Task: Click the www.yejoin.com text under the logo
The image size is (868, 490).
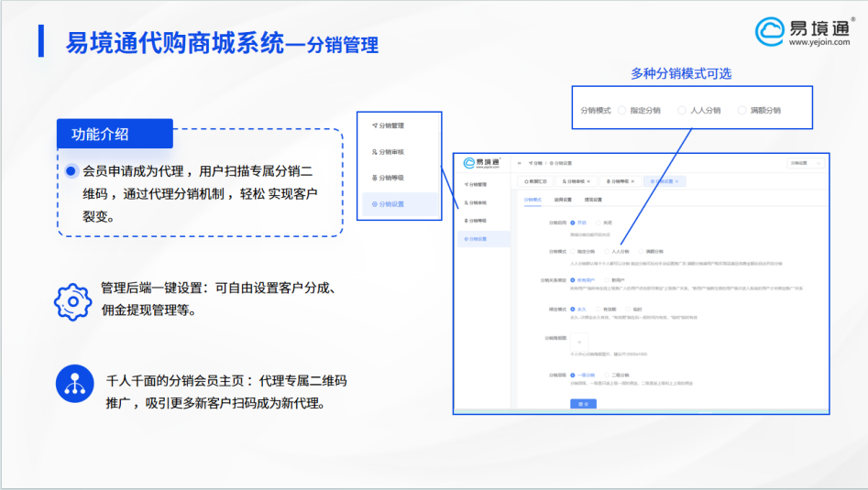Action: [x=819, y=42]
